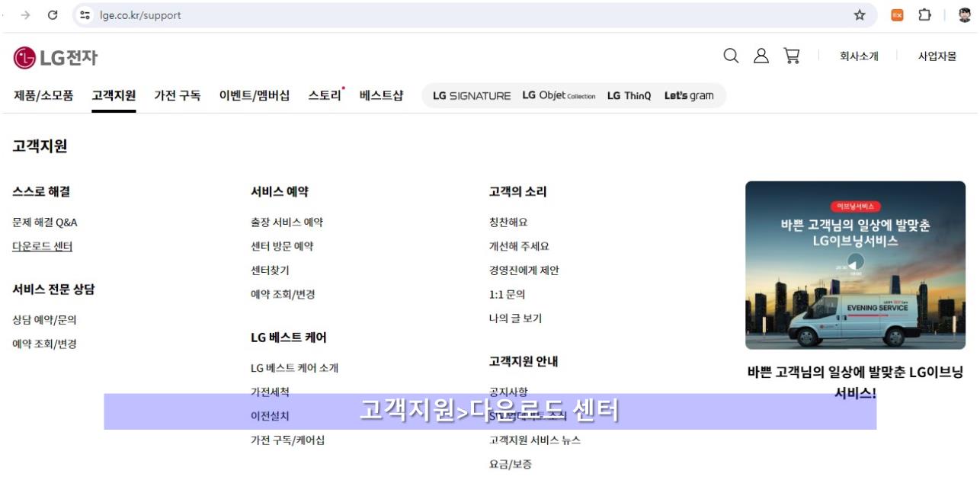This screenshot has width=980, height=480.
Task: Open the site search magnifier icon
Action: [731, 56]
